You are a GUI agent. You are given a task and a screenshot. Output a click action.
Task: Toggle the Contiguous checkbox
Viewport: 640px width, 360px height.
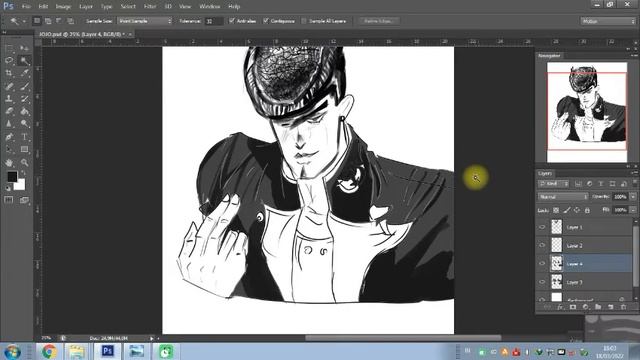coord(266,21)
